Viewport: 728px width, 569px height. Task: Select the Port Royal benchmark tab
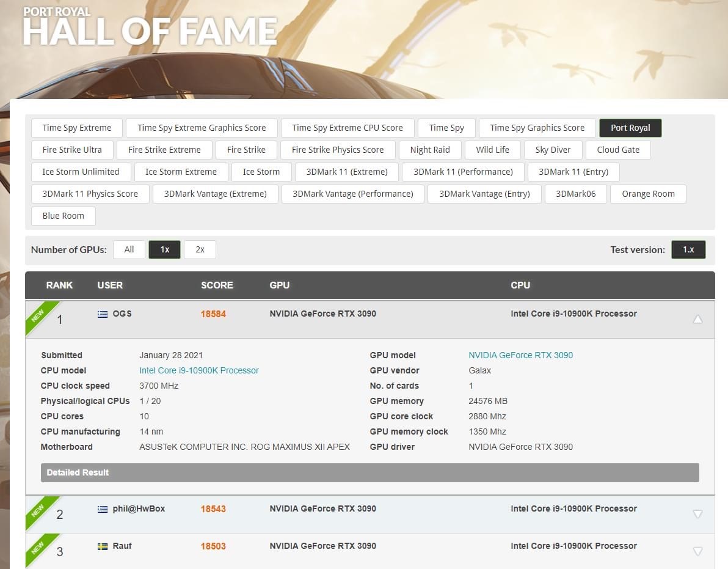point(630,128)
